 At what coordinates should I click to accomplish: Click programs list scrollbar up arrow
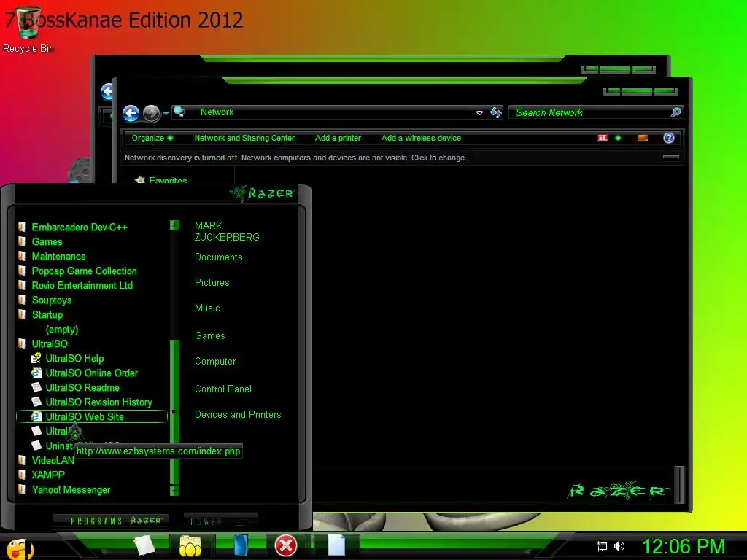click(x=174, y=225)
